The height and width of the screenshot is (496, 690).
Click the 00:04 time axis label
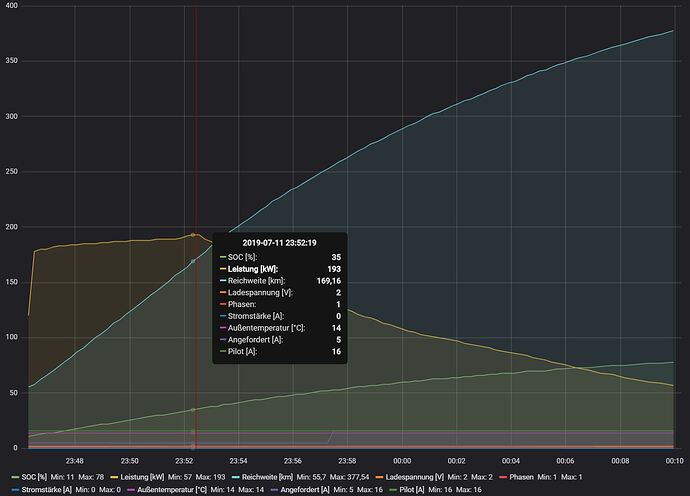tap(511, 461)
